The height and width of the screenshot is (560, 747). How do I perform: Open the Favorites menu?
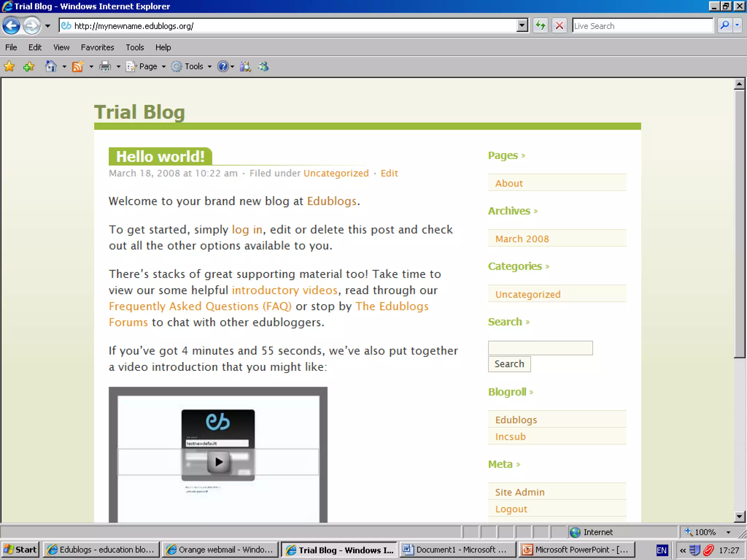tap(97, 47)
